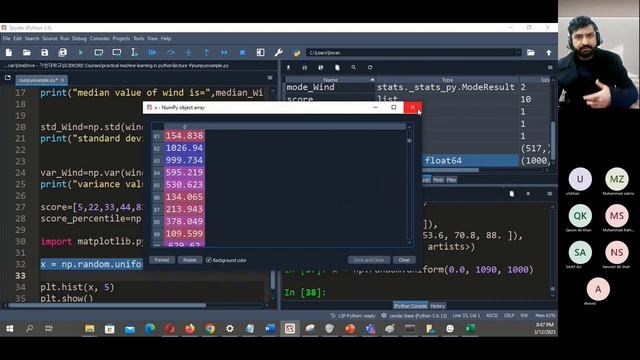Switch to the History tab
640x360 pixels.
pyautogui.click(x=438, y=306)
